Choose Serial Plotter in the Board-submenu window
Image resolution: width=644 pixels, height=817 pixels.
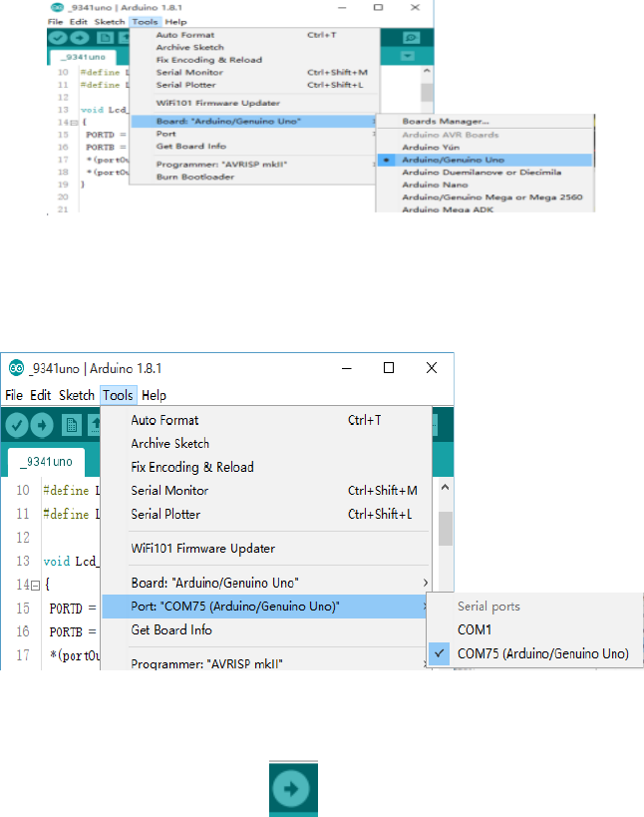click(x=254, y=85)
